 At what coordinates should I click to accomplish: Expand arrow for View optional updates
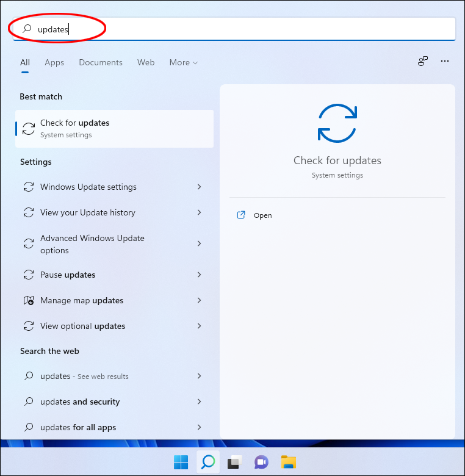(199, 326)
